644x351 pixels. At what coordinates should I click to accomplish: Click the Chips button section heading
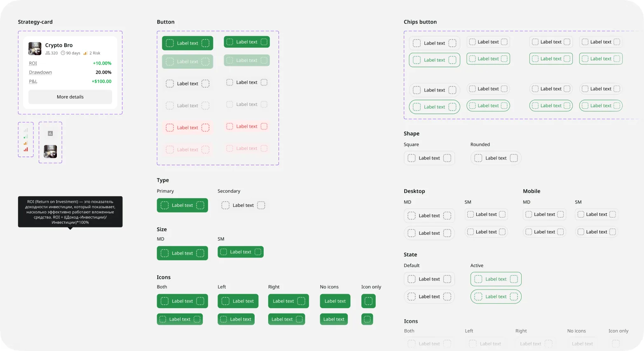[x=420, y=22]
